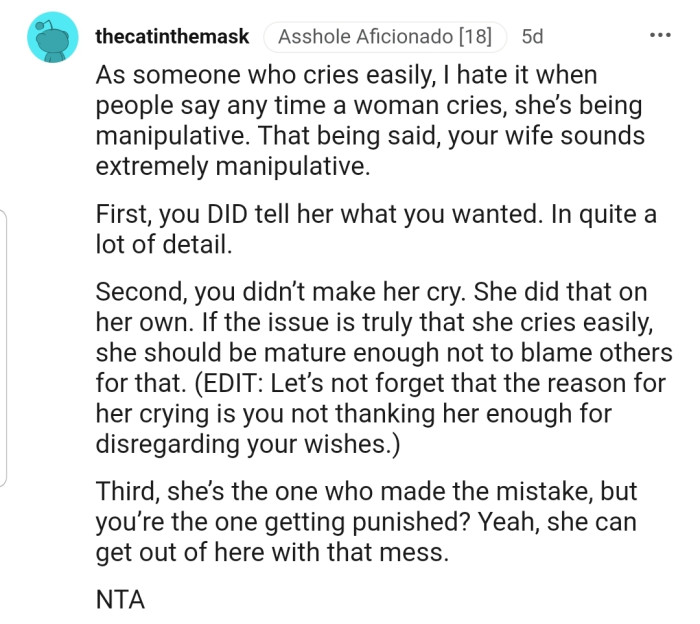This screenshot has height=624, width=700.
Task: Click the Asshole Aficionado flair badge
Action: [385, 37]
